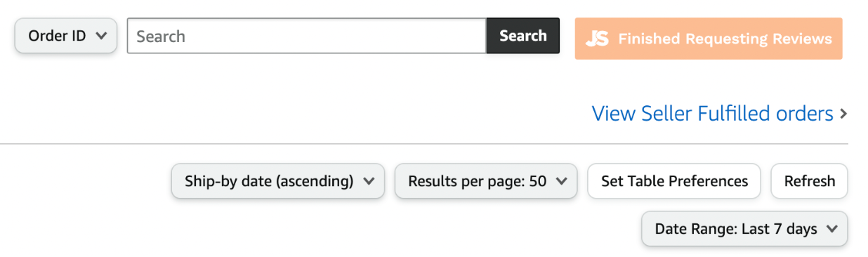Refresh the orders table
868x257 pixels.
(810, 181)
